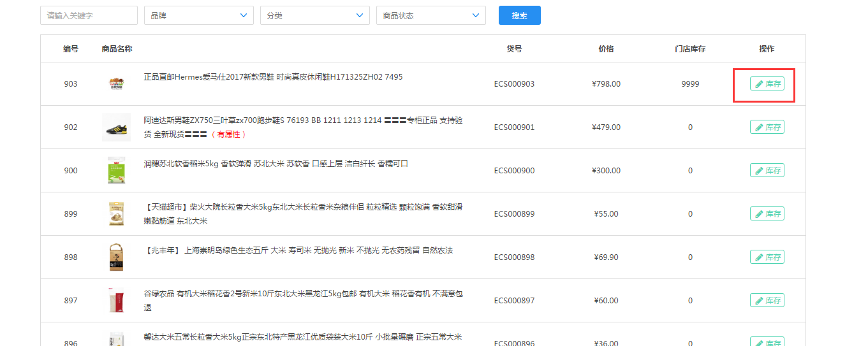The image size is (868, 346).
Task: Click price ¥300.00
Action: [x=606, y=171]
